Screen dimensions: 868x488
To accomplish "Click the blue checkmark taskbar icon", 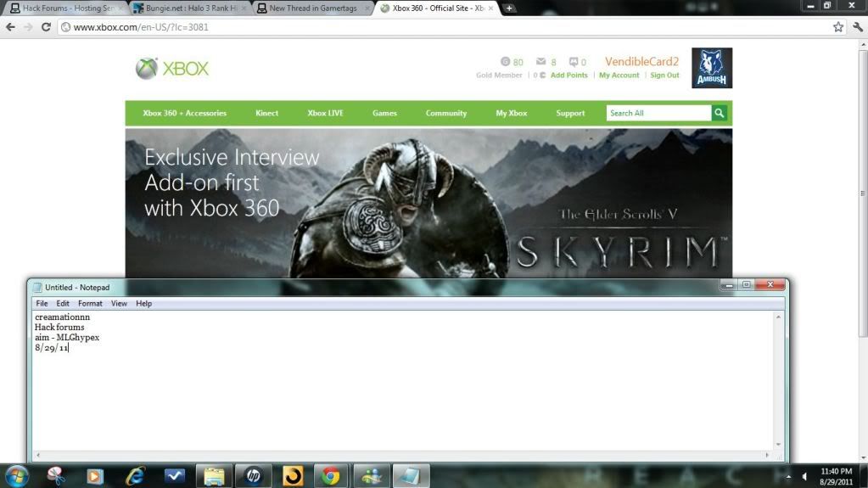I will (175, 476).
